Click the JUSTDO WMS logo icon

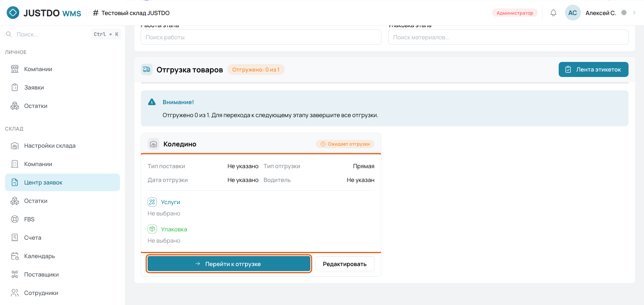point(13,13)
